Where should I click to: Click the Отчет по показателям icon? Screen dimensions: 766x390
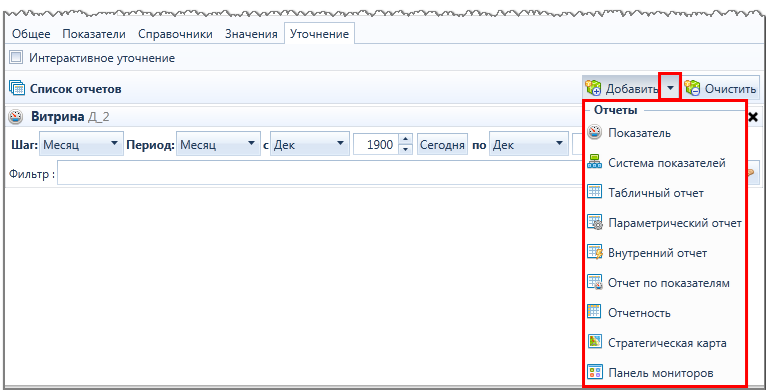594,283
